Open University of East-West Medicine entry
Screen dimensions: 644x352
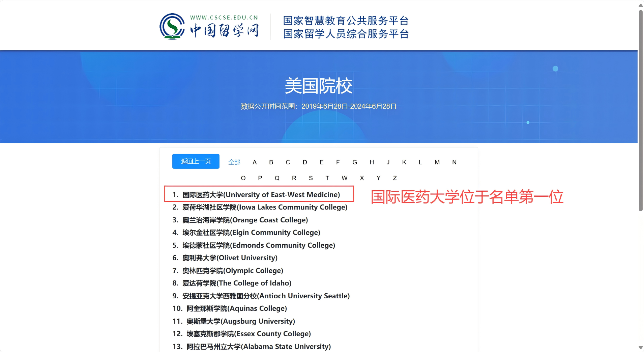pyautogui.click(x=261, y=195)
